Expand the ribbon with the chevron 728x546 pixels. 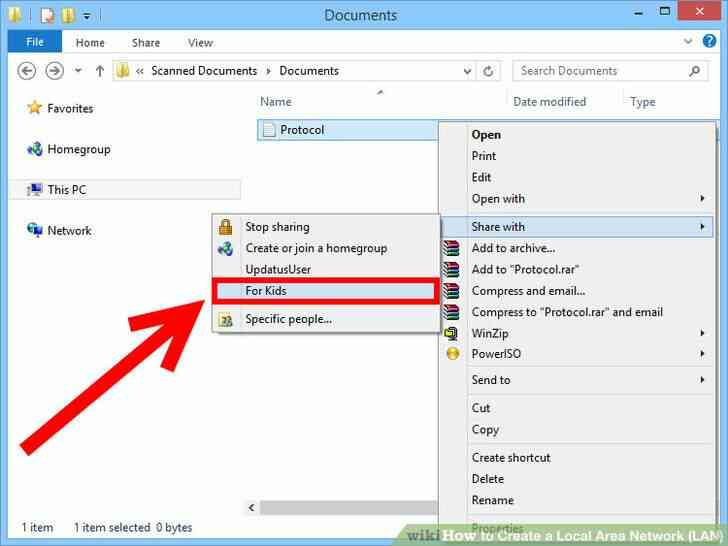coord(688,41)
